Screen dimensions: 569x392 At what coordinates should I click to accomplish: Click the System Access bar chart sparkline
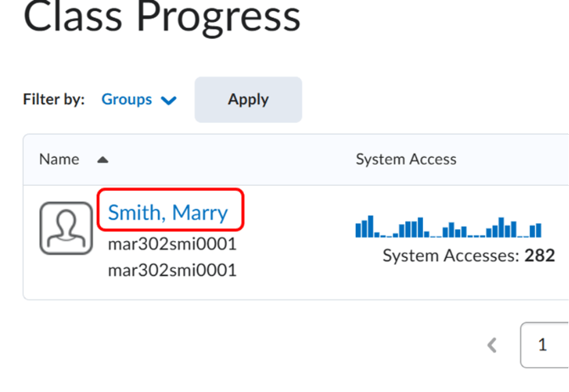448,227
